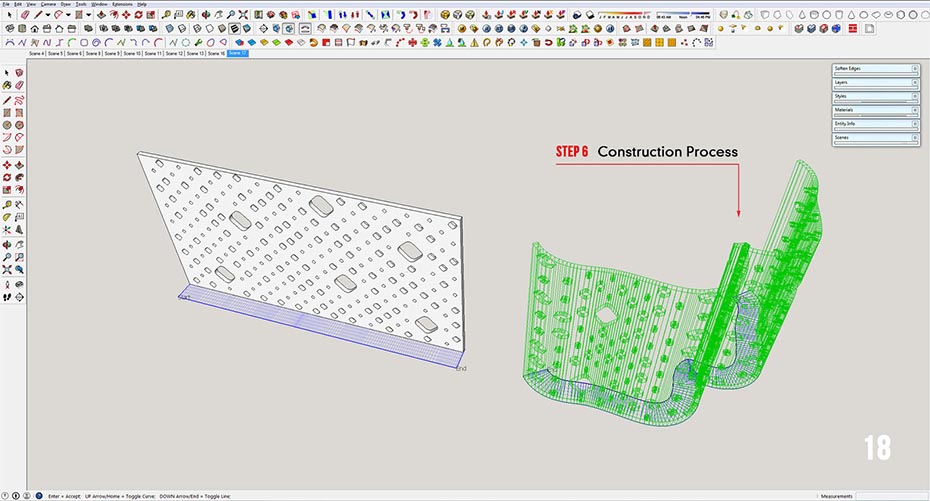
Task: Expand the Entity Info panel
Action: click(875, 124)
